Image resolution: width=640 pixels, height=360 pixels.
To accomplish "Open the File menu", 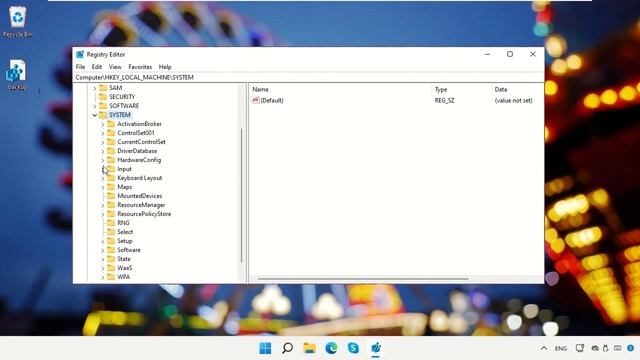I will point(80,67).
